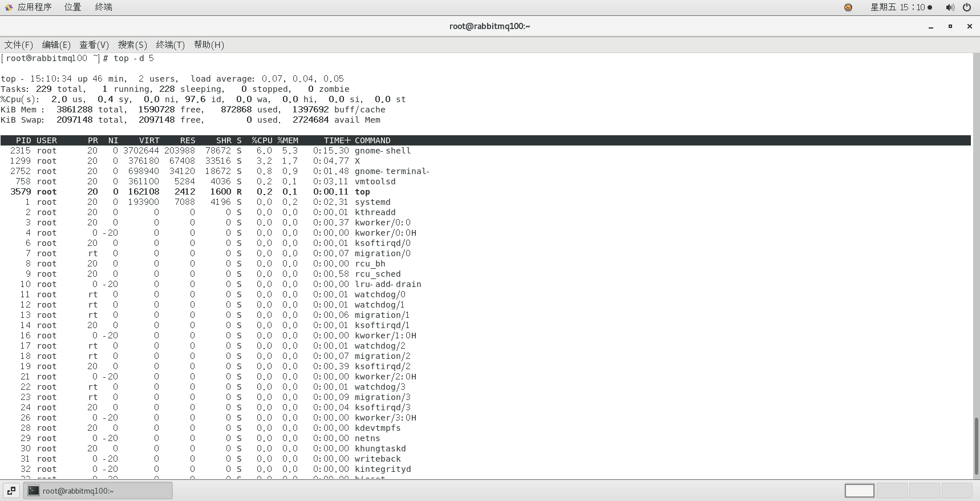This screenshot has height=501, width=980.
Task: Click the lru-add-drain command text
Action: 388,284
